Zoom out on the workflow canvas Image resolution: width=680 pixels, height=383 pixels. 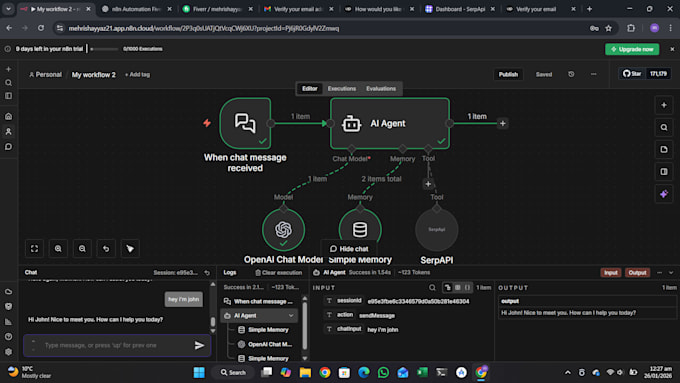(x=82, y=249)
